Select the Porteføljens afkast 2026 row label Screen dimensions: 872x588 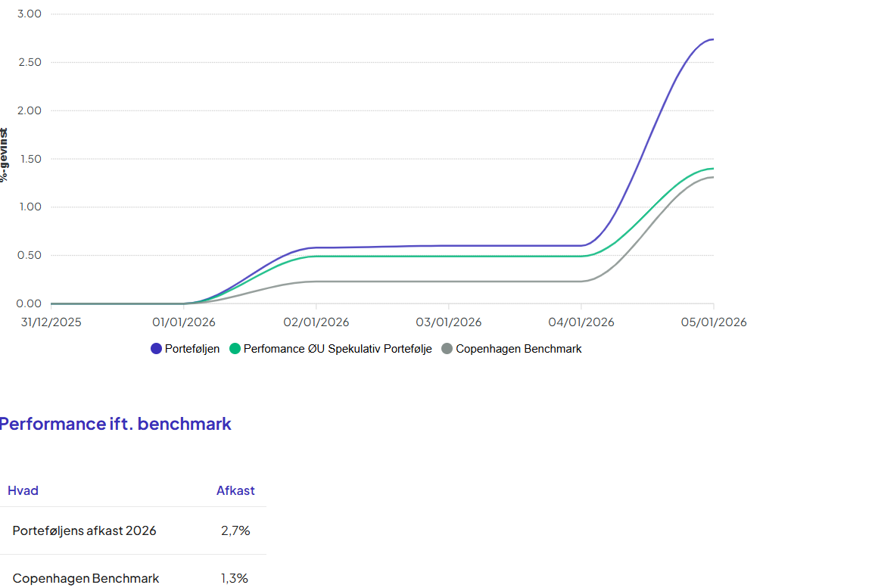84,530
